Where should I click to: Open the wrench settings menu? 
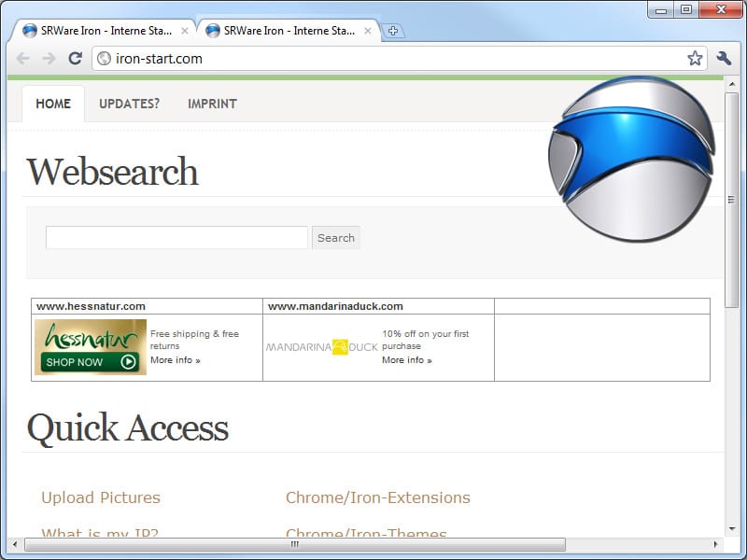(722, 57)
